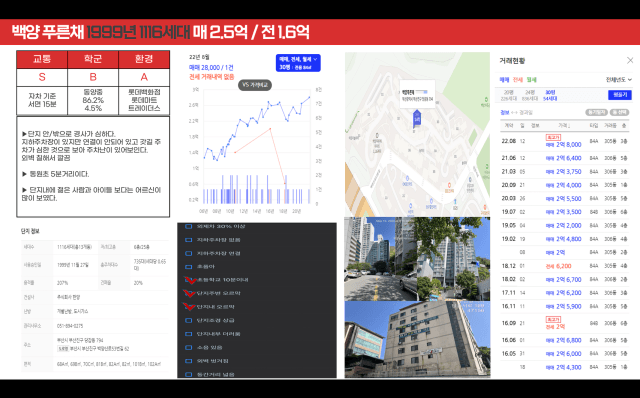Open the photo of the tower behind trees
The image size is (640, 398).
(x=454, y=259)
